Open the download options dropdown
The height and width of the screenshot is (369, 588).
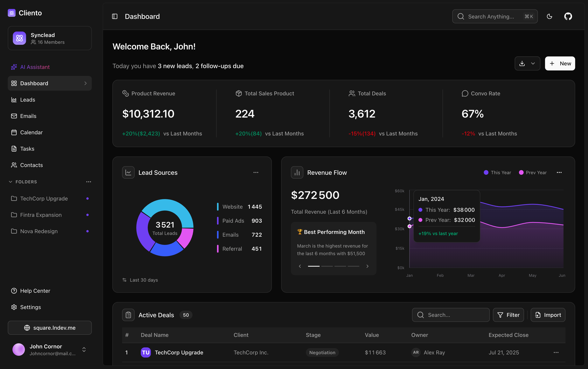[533, 63]
